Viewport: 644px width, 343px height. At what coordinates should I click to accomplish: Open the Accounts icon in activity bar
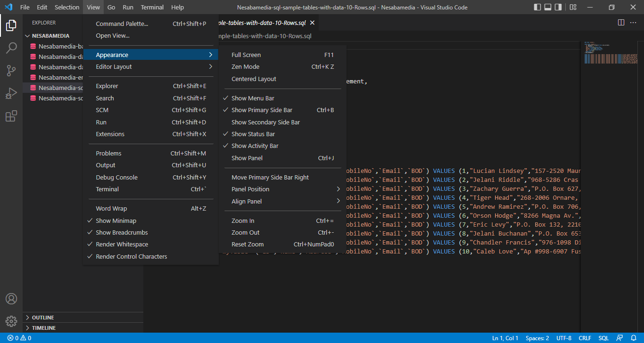click(x=11, y=299)
